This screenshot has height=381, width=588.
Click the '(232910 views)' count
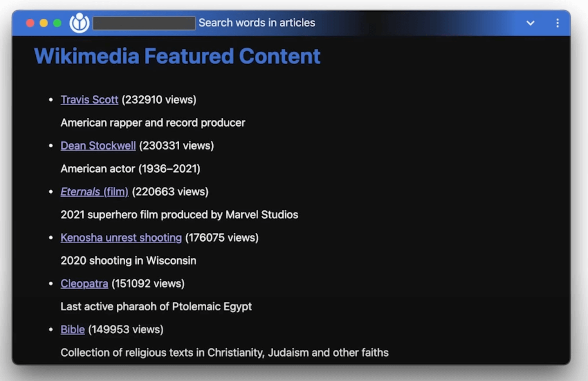(159, 100)
